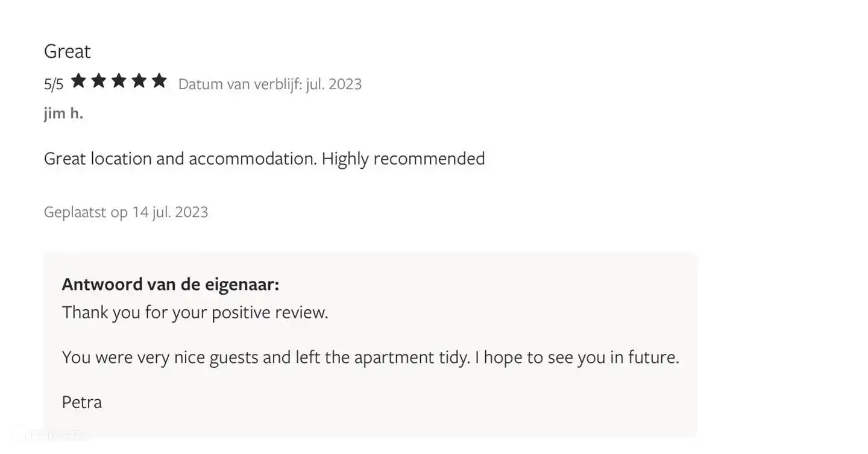Screen dimensions: 868x454
Task: Click the third rating star
Action: [x=119, y=81]
